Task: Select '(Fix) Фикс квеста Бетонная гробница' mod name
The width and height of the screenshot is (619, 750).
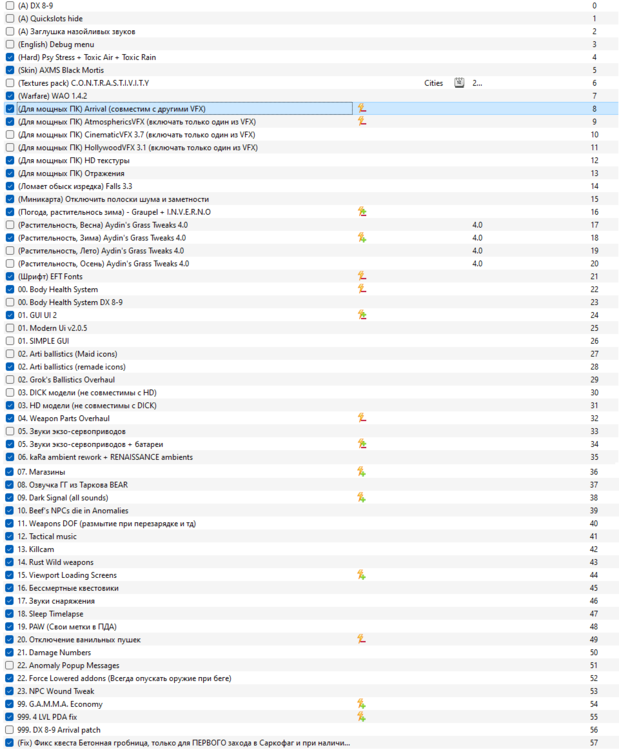Action: [184, 743]
